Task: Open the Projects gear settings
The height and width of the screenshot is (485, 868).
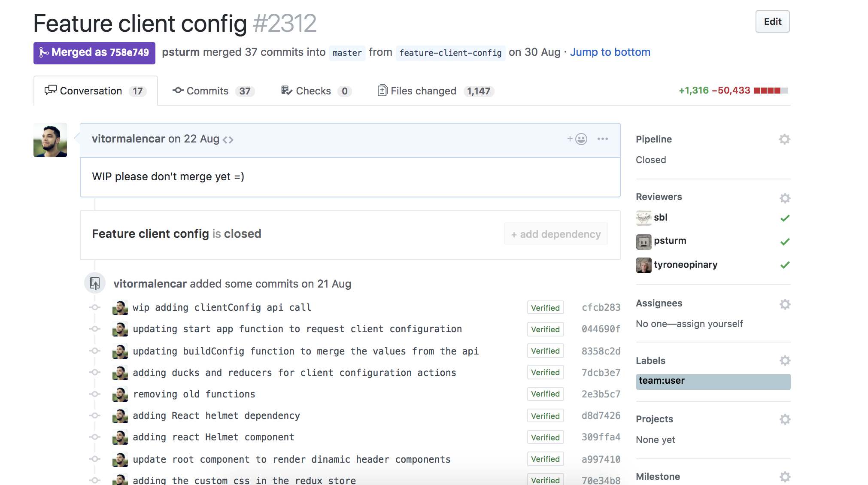Action: pyautogui.click(x=785, y=419)
